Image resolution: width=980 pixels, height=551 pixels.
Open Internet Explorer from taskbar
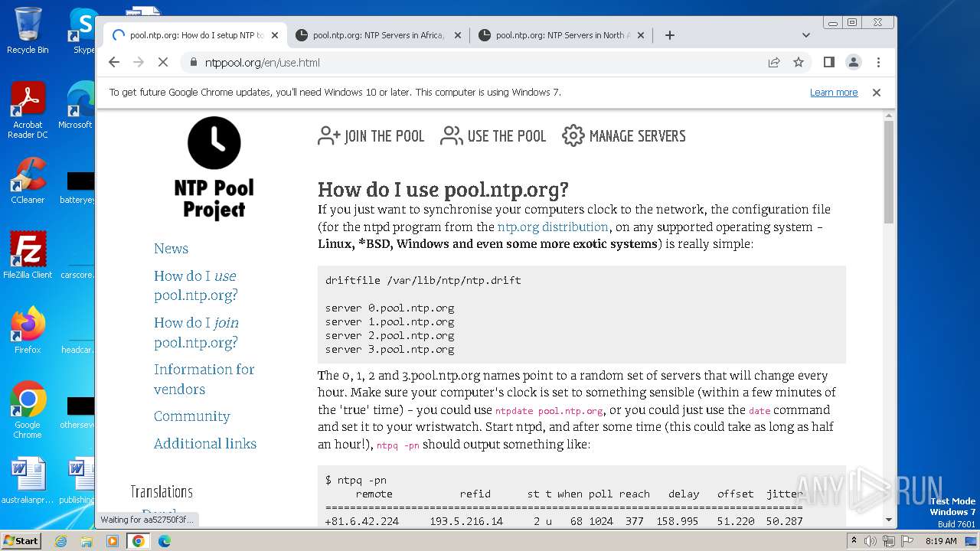click(60, 541)
